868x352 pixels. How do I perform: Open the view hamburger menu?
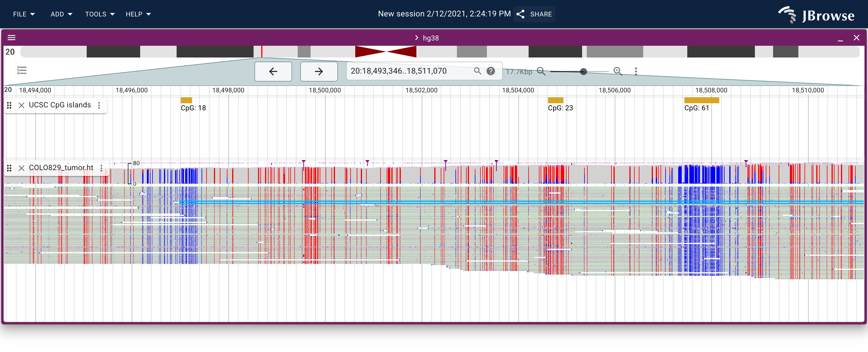pos(11,38)
